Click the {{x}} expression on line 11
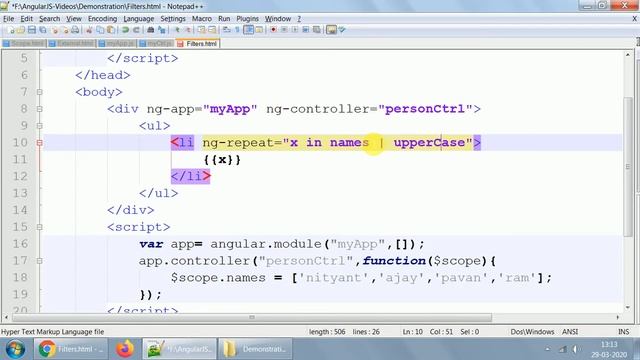Image resolution: width=640 pixels, height=360 pixels. (222, 160)
